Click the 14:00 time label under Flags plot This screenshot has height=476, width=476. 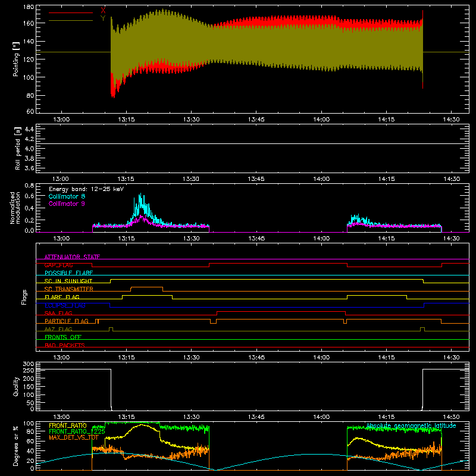[321, 358]
